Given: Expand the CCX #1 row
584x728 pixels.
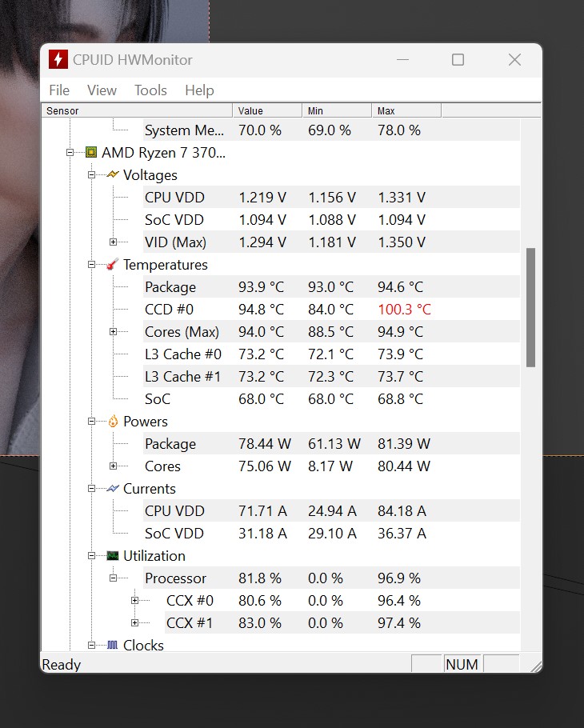Looking at the screenshot, I should click(x=134, y=622).
